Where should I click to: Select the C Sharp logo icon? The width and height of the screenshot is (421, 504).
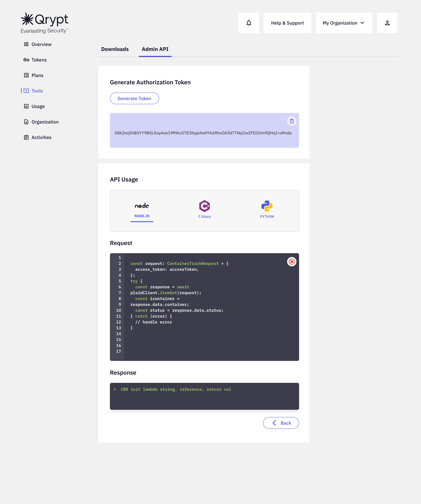coord(204,206)
